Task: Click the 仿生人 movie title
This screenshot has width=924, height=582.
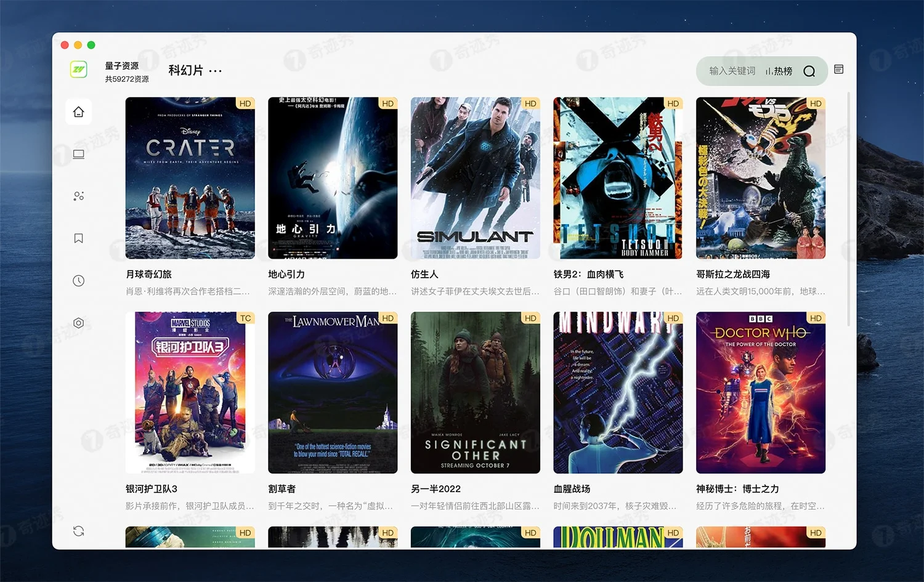Action: point(424,275)
